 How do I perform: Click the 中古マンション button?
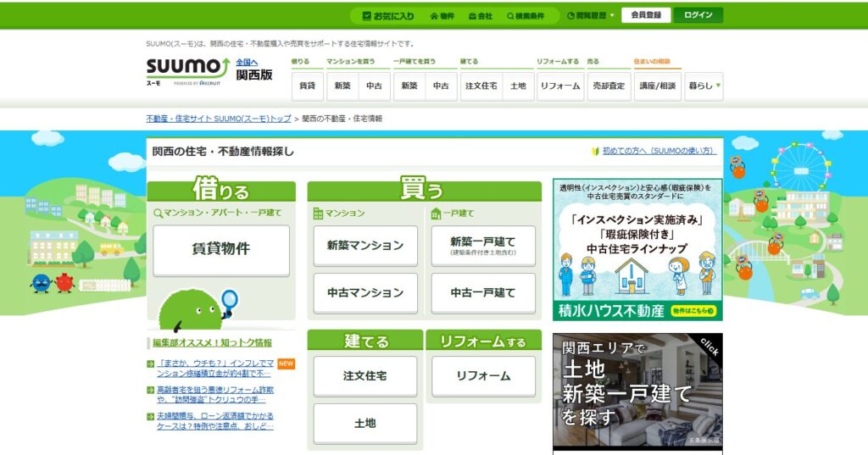point(365,293)
